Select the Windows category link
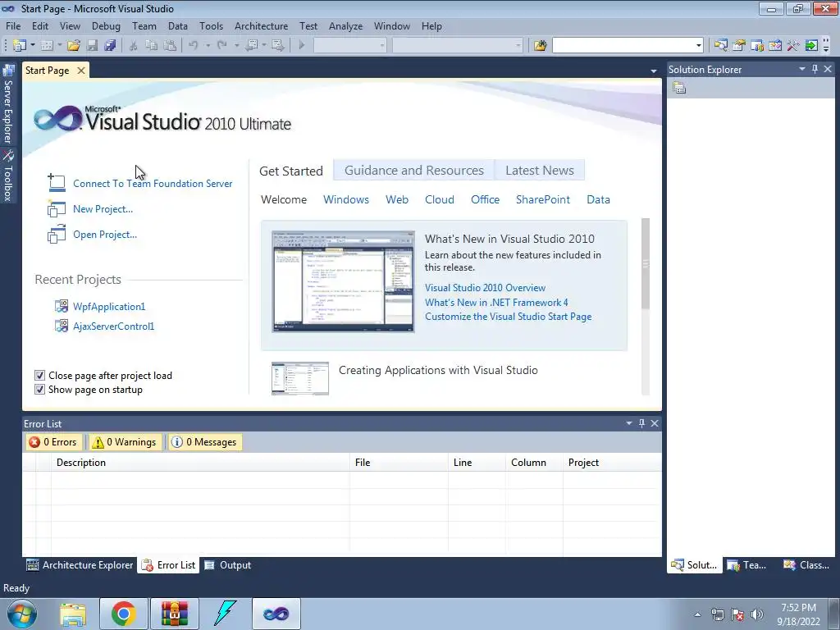 [x=346, y=200]
